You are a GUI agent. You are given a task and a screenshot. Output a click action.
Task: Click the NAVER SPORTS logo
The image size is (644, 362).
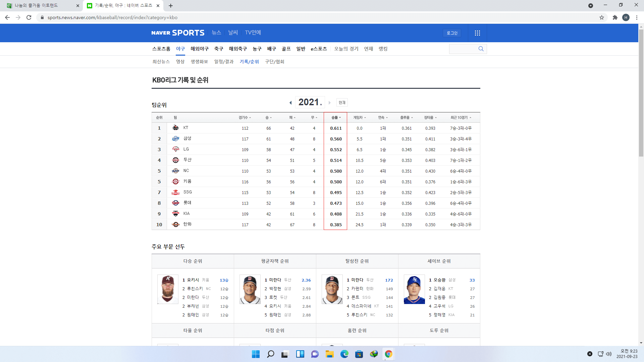click(178, 33)
